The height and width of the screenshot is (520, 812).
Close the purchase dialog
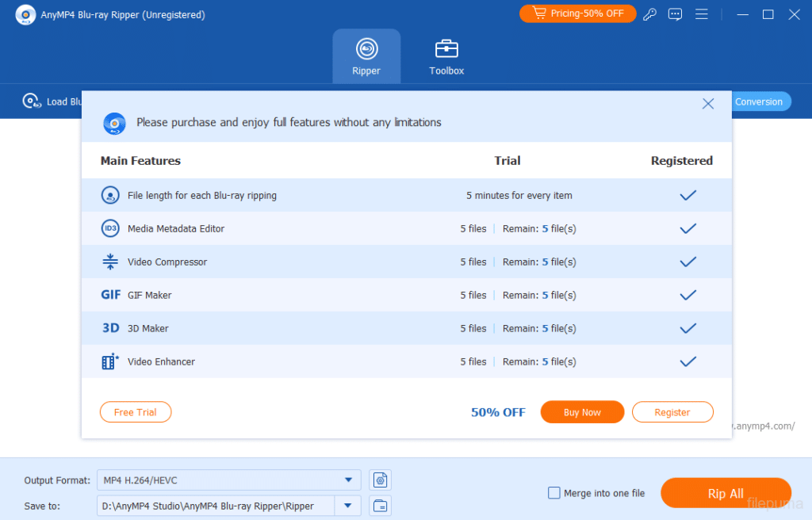click(x=708, y=104)
